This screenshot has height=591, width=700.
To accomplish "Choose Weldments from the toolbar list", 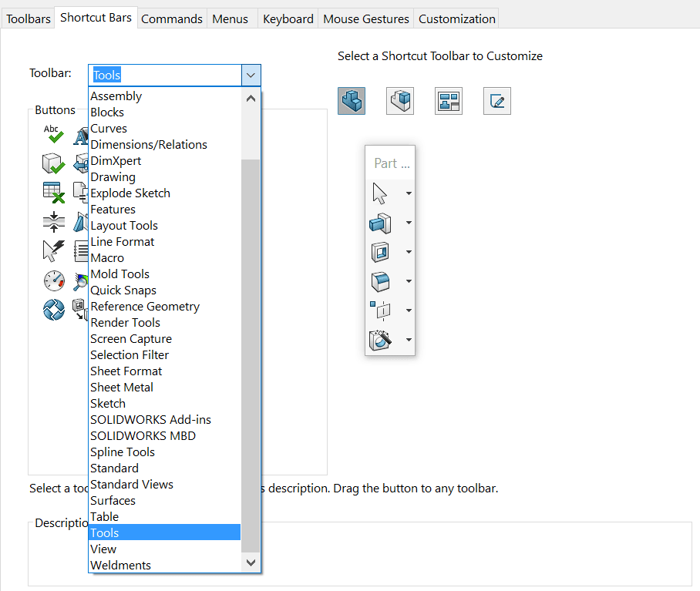I will [x=165, y=565].
